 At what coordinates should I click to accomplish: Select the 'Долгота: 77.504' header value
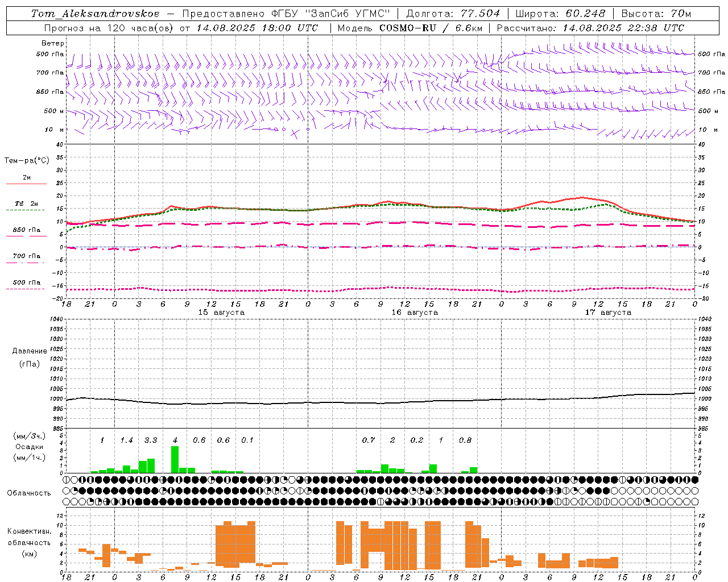[453, 14]
